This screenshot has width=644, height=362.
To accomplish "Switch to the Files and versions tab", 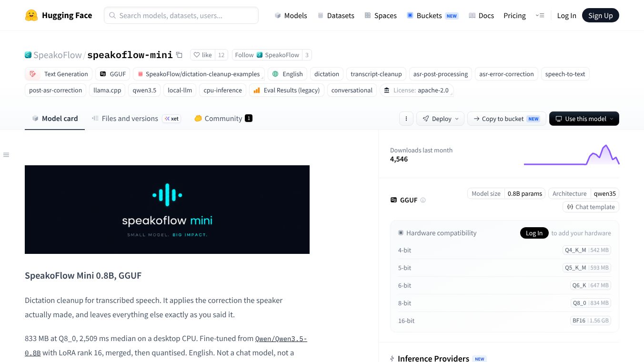I will pyautogui.click(x=136, y=119).
